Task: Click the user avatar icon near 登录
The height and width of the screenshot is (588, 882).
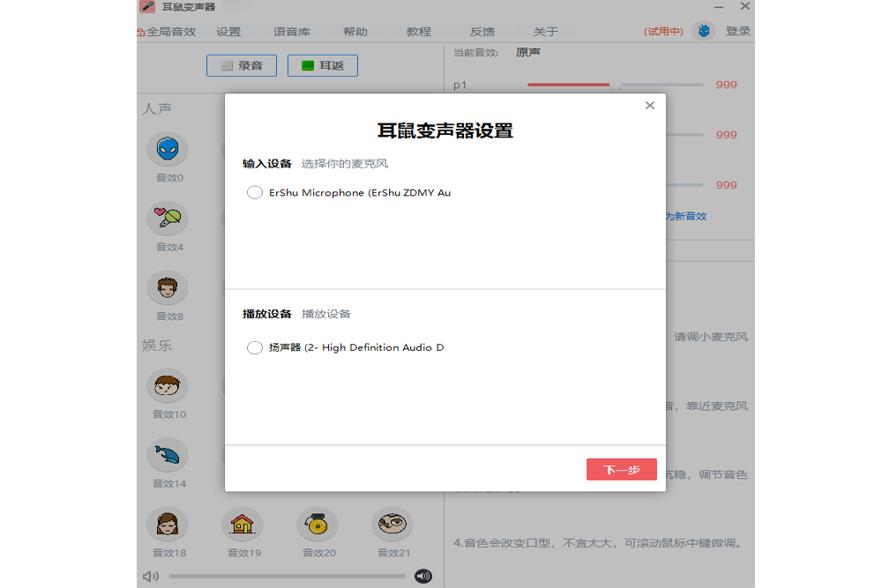Action: coord(703,31)
